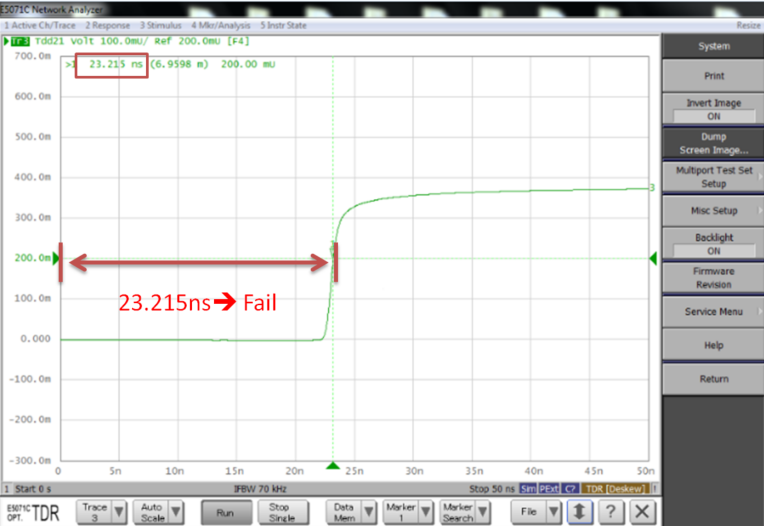Click the X close icon in TDR toolbar
Screen dimensions: 764x526
point(642,512)
